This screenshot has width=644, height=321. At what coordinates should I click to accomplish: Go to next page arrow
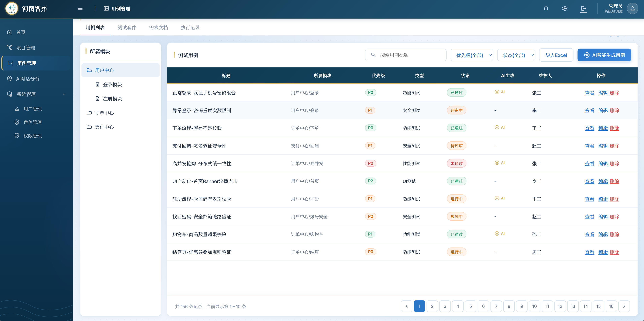coord(624,306)
